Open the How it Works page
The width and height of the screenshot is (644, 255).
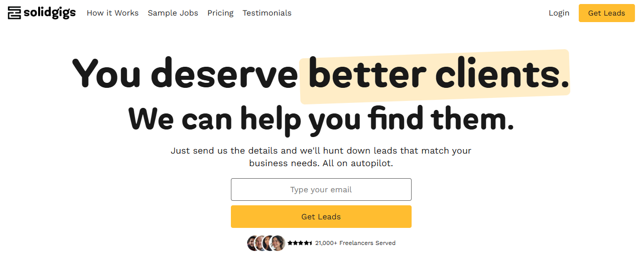[112, 13]
